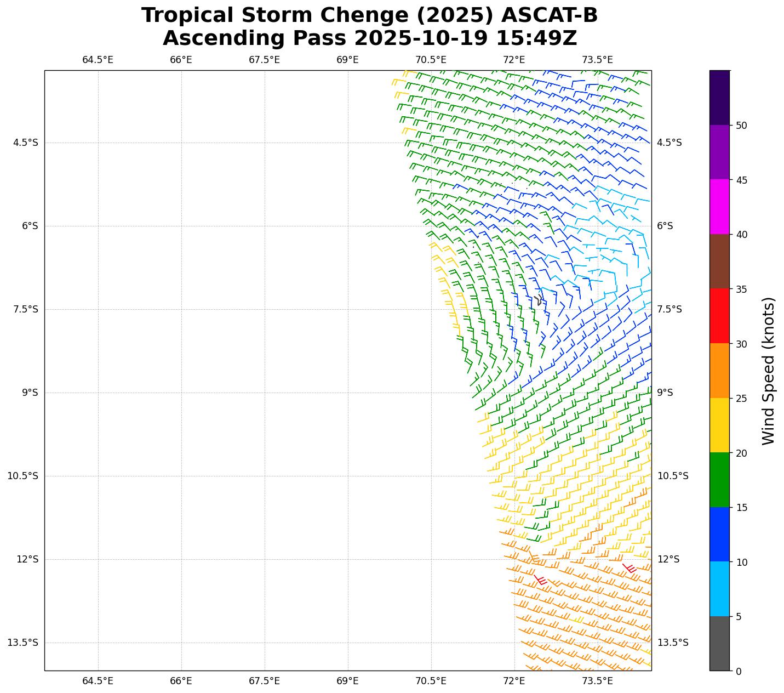This screenshot has height=693, width=784.
Task: Click the gray 0-5 knot colorbar segment
Action: coord(719,643)
